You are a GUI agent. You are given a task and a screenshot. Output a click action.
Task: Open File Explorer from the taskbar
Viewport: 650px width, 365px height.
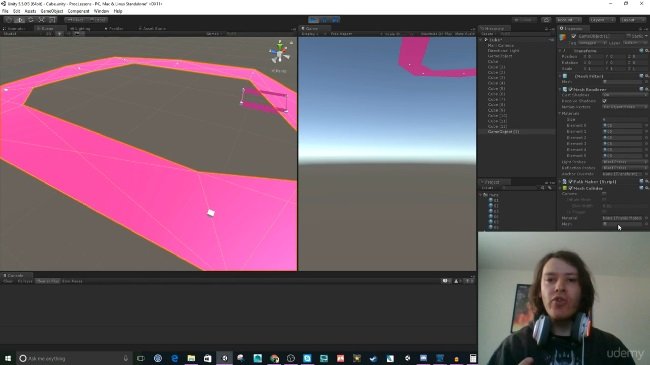point(191,358)
